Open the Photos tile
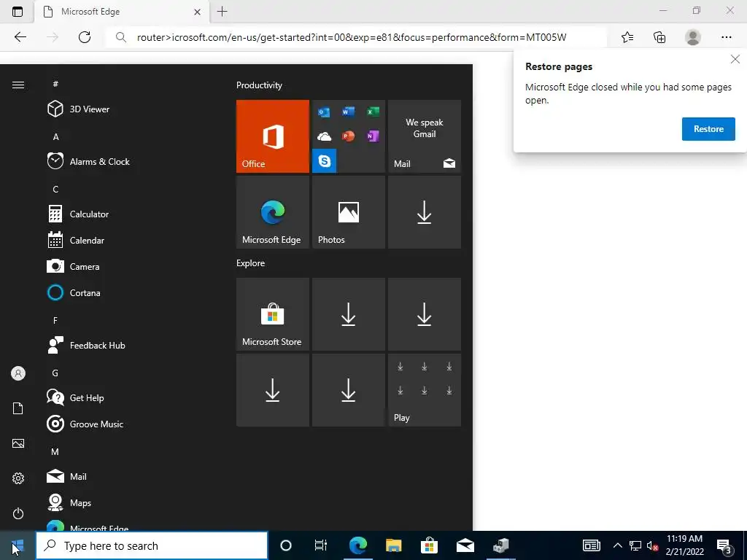 [348, 212]
